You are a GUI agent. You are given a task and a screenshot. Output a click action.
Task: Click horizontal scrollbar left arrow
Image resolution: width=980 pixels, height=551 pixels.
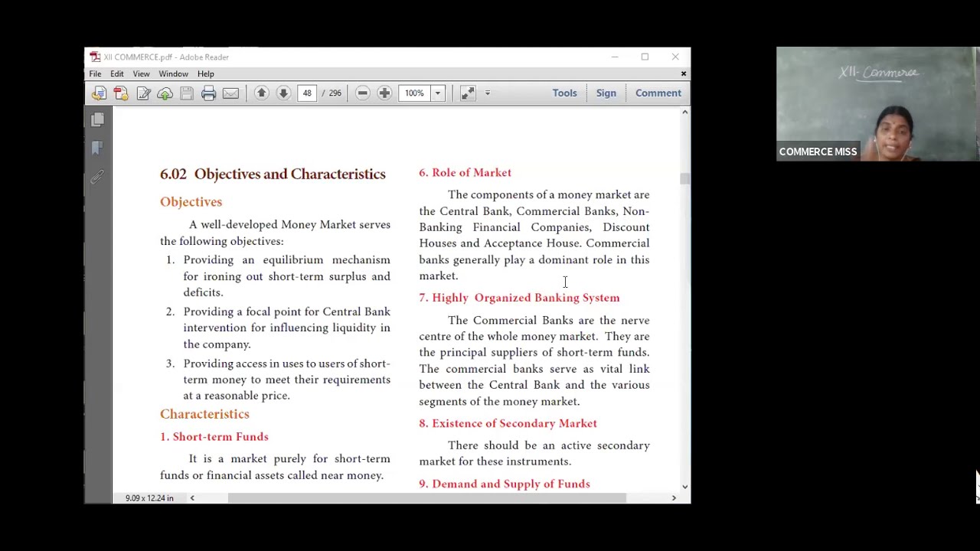click(192, 498)
